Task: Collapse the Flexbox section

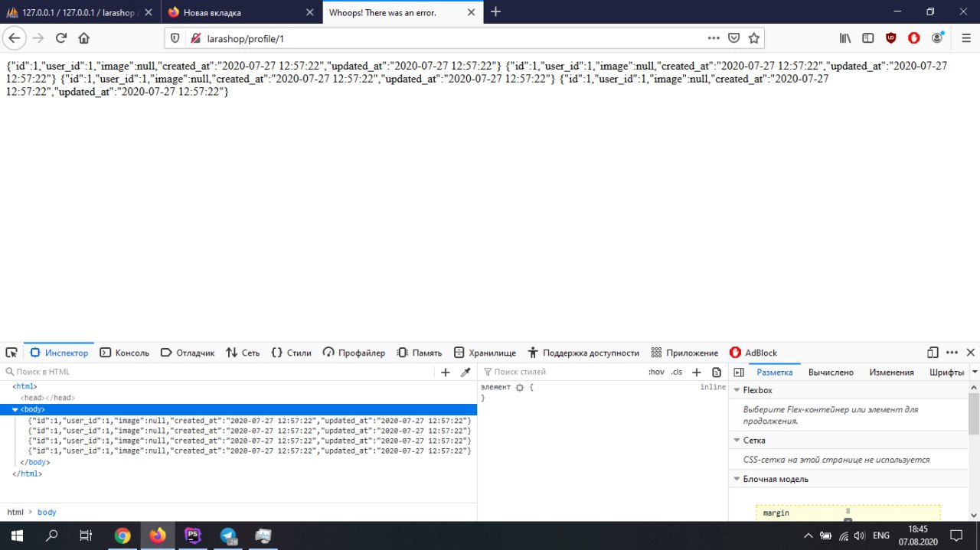Action: (737, 390)
